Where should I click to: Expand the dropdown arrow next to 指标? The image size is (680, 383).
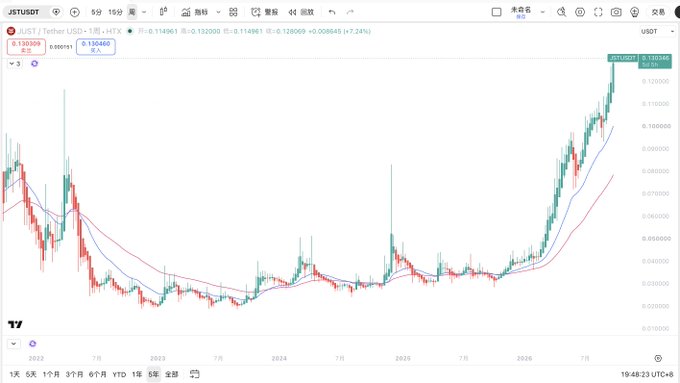coord(219,12)
